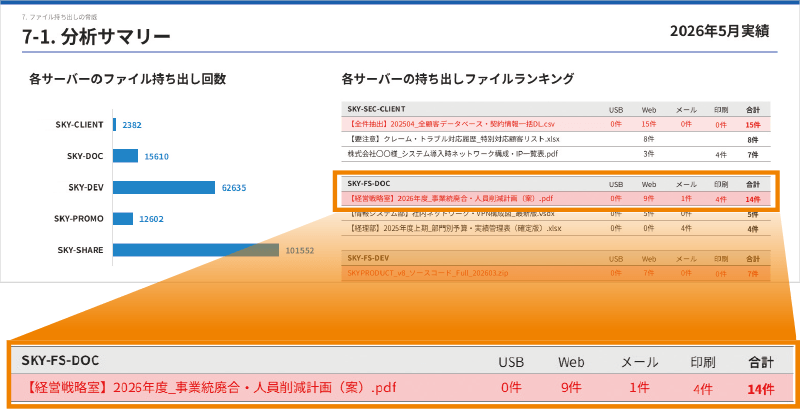This screenshot has height=410, width=800.
Task: Click total 14件 in enlarged callout
Action: (761, 389)
